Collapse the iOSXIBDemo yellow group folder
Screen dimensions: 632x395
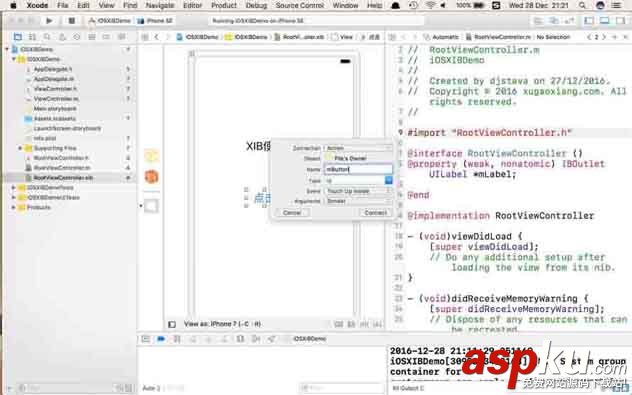pos(14,59)
